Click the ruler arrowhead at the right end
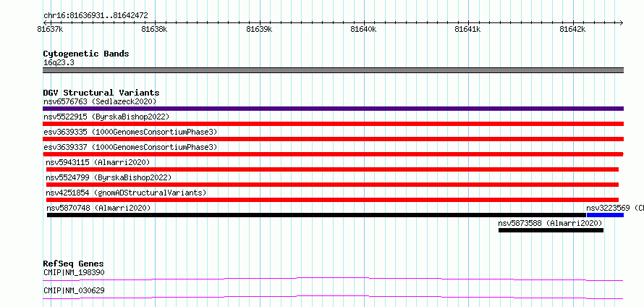644x307 pixels. pyautogui.click(x=621, y=22)
